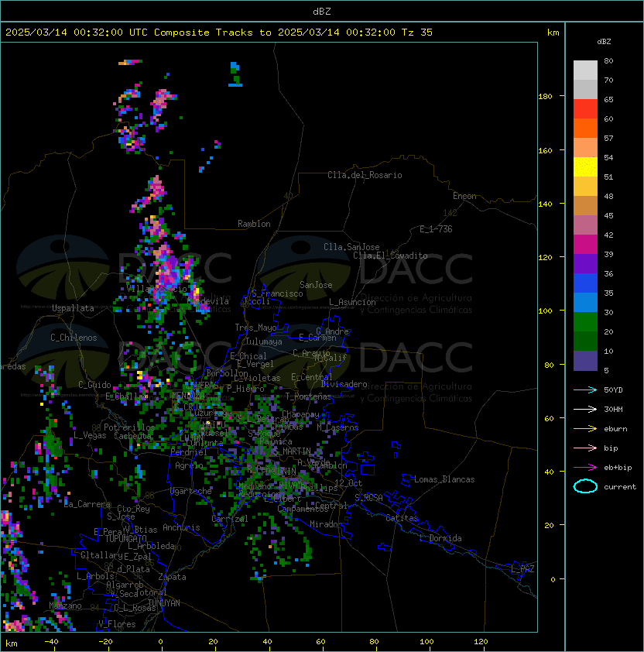Select the orange 57–60 dBZ color swatch
Screen dimensions: 644x652
click(585, 128)
